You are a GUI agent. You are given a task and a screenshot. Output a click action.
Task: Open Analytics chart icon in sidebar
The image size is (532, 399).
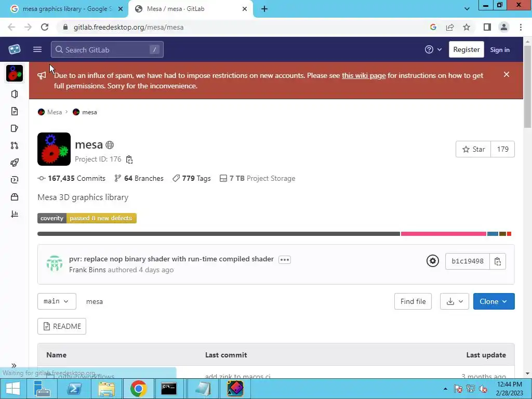pyautogui.click(x=15, y=214)
